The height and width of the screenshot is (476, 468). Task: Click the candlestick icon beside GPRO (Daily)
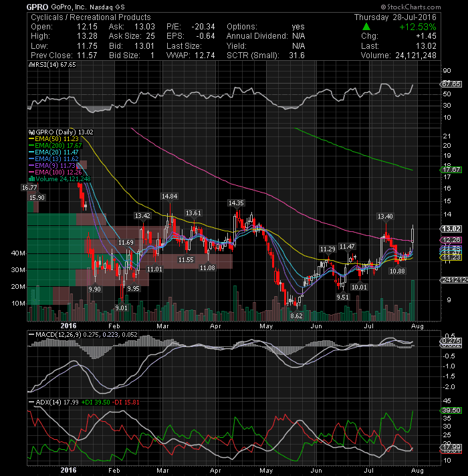[x=31, y=132]
